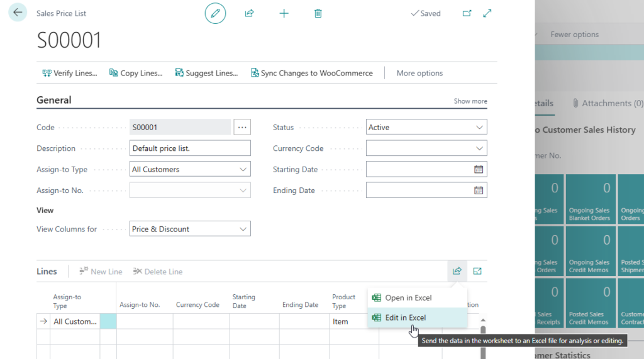The image size is (644, 359).
Task: Open More options menu
Action: click(x=419, y=73)
